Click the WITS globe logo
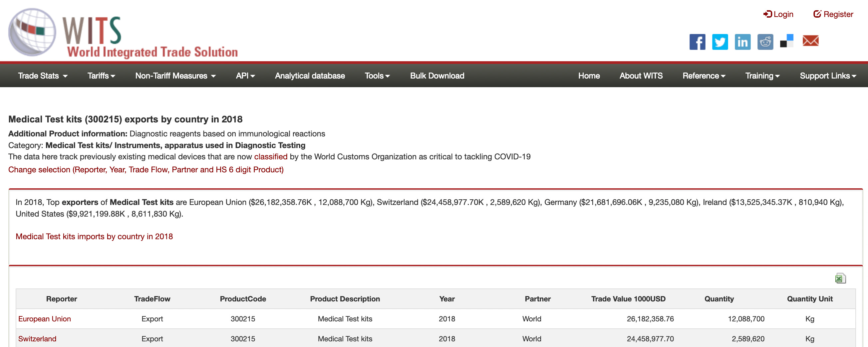Viewport: 868px width, 347px height. (x=32, y=32)
